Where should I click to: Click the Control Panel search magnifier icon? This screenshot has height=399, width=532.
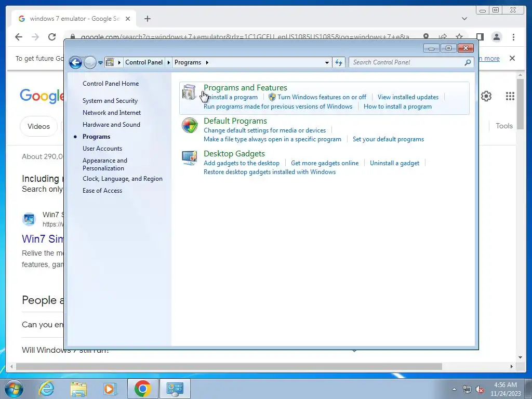468,62
